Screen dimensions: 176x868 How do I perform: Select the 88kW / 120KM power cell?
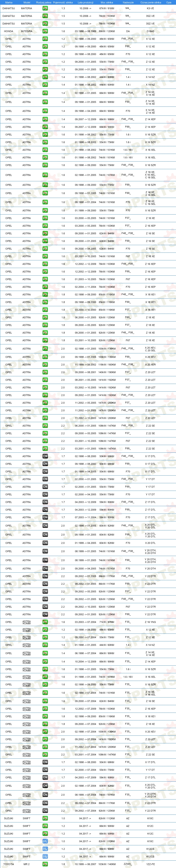[x=107, y=31]
